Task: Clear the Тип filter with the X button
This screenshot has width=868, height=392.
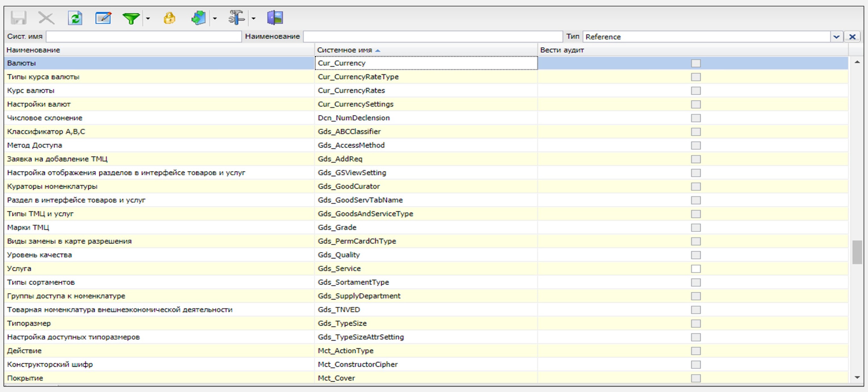Action: (x=852, y=37)
